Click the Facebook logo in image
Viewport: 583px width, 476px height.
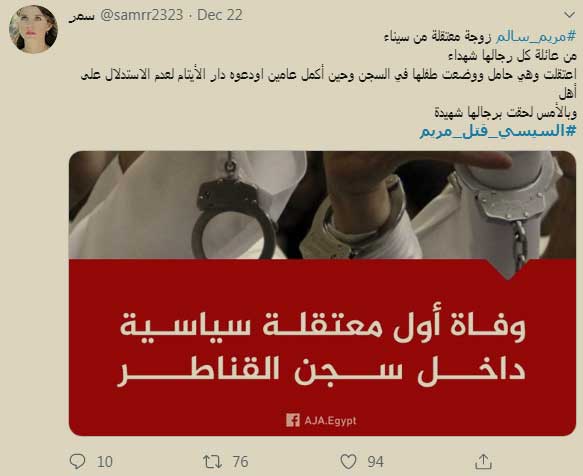(x=293, y=420)
